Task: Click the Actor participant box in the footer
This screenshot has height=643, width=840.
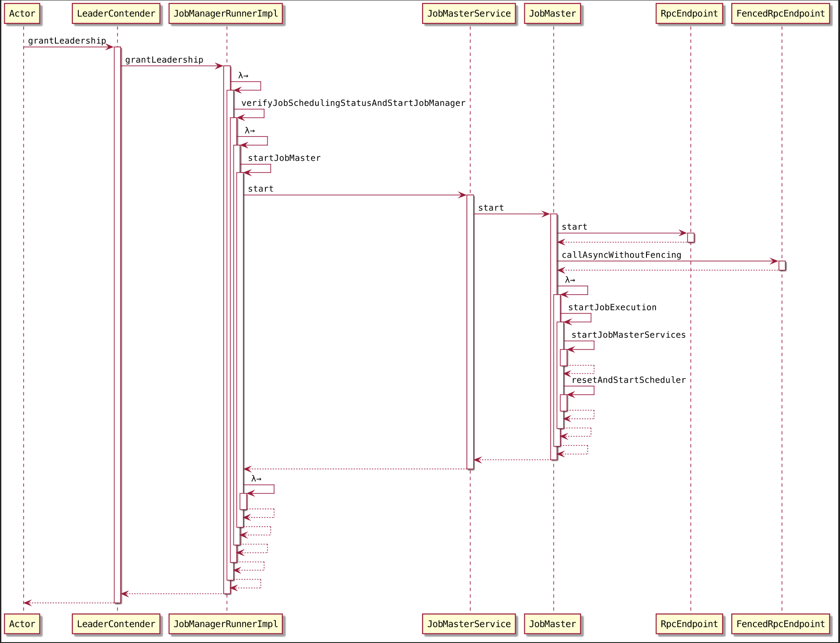Action: [22, 624]
